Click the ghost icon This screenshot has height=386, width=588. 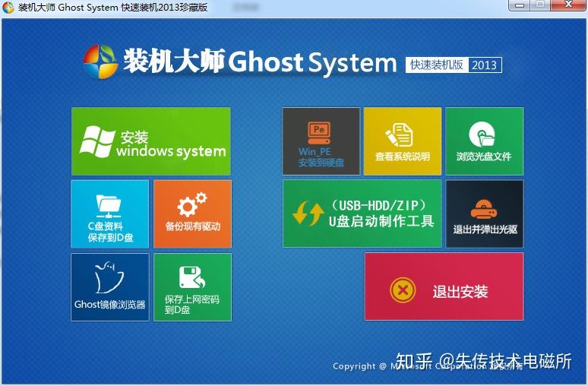[109, 277]
